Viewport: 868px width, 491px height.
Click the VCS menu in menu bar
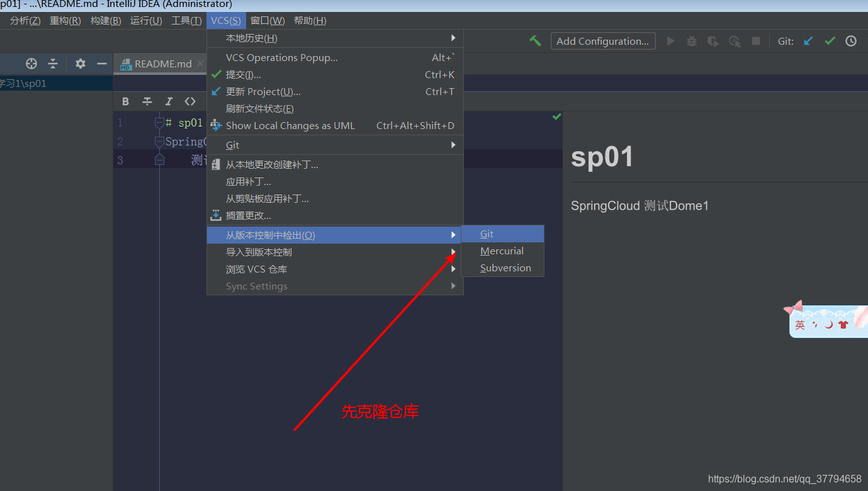[x=226, y=20]
